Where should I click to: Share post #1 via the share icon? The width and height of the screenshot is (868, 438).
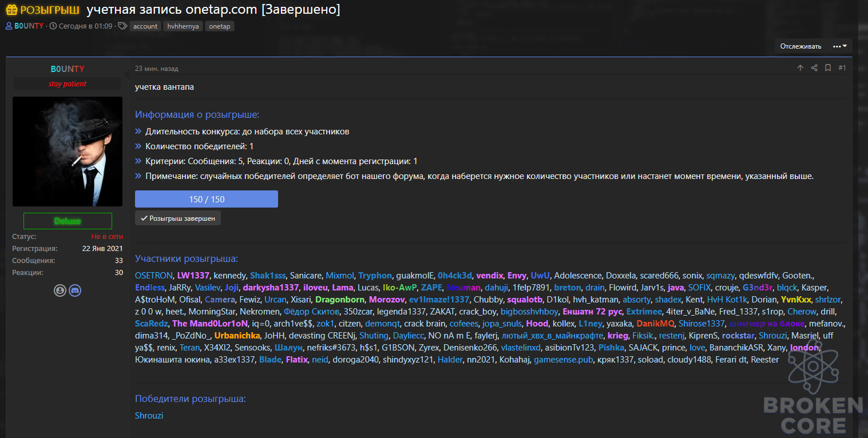pyautogui.click(x=814, y=68)
